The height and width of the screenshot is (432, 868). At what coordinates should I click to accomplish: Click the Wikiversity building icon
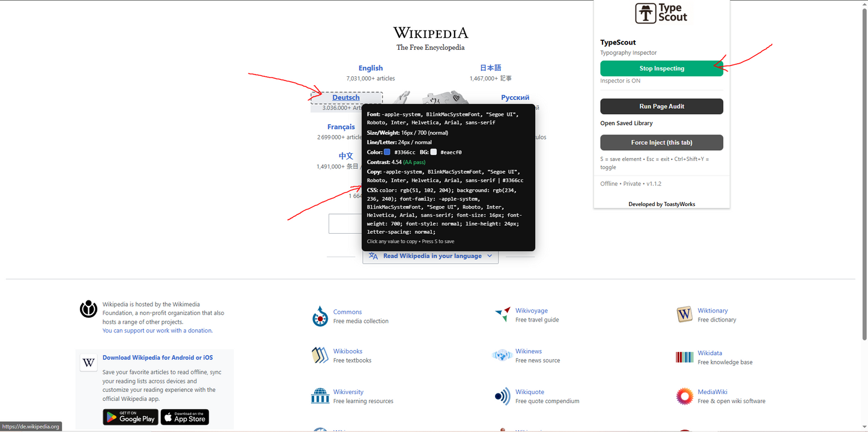tap(320, 396)
